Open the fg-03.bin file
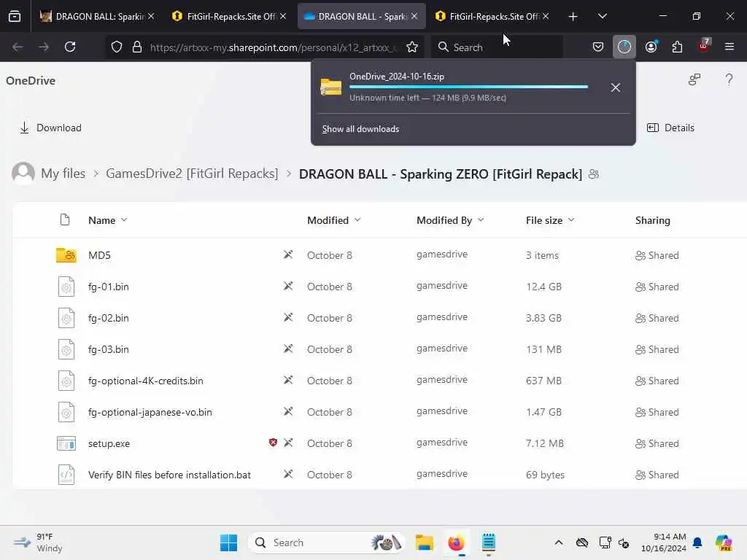Image resolution: width=747 pixels, height=560 pixels. point(108,349)
